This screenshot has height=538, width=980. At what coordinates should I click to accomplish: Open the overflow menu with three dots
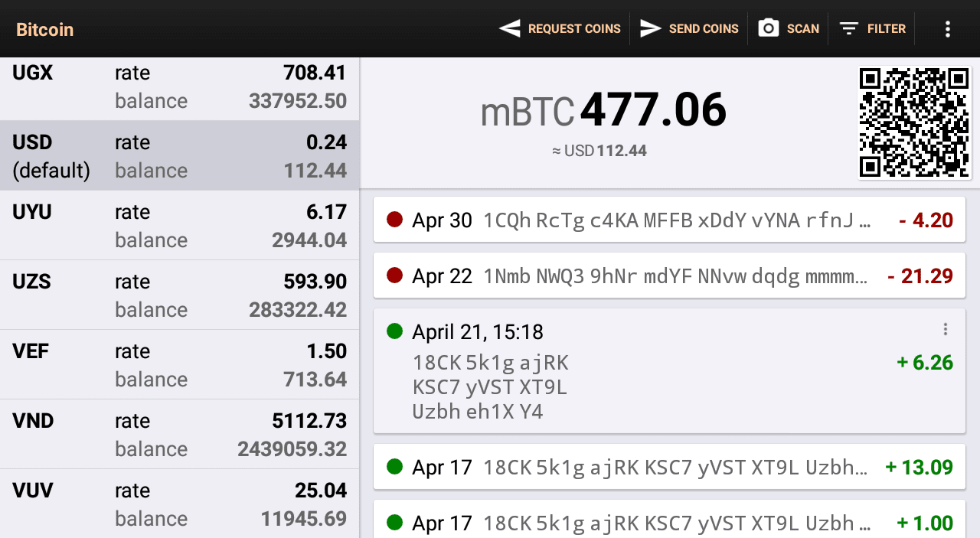pyautogui.click(x=947, y=28)
